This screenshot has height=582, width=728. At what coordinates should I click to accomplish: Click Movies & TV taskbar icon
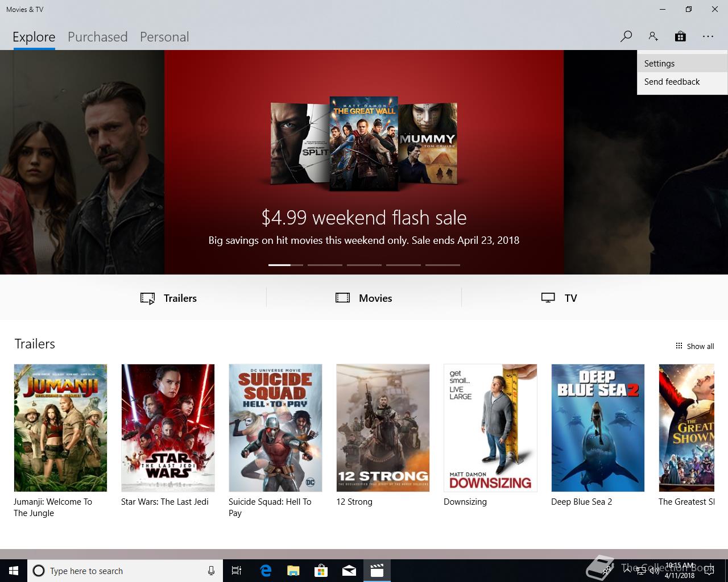click(x=377, y=571)
